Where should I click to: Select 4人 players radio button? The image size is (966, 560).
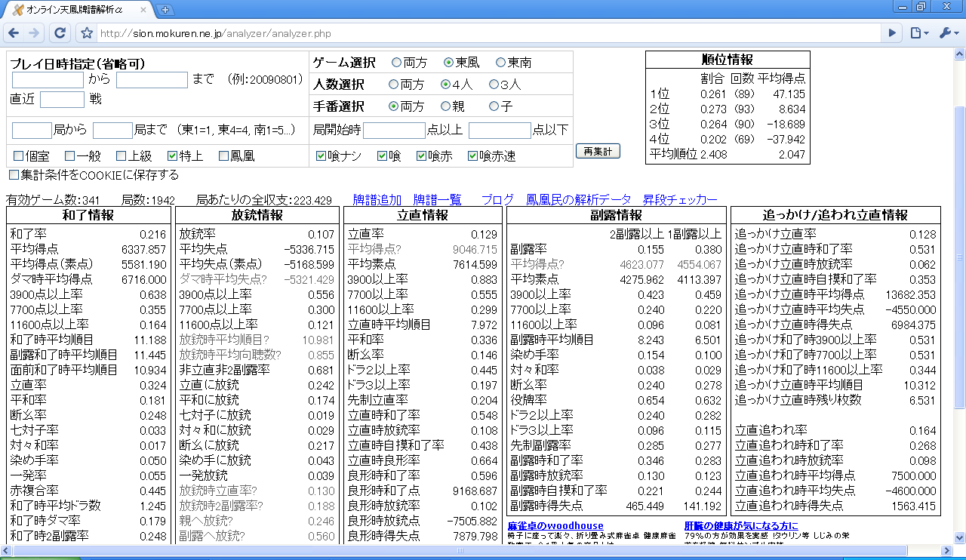click(x=445, y=85)
